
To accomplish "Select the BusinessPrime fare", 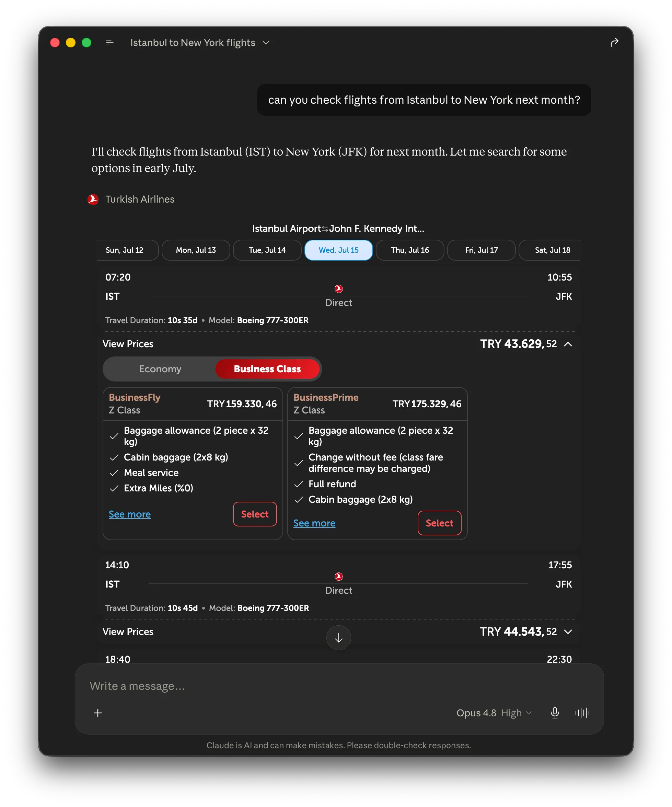I will coord(440,523).
